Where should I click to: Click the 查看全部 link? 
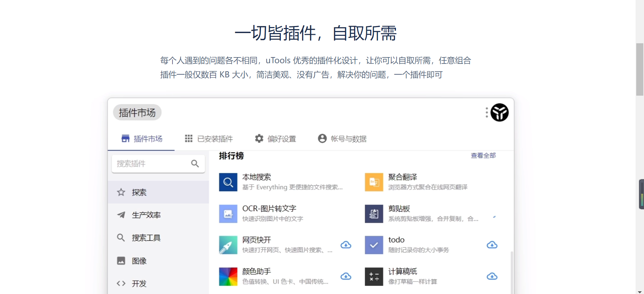[483, 155]
